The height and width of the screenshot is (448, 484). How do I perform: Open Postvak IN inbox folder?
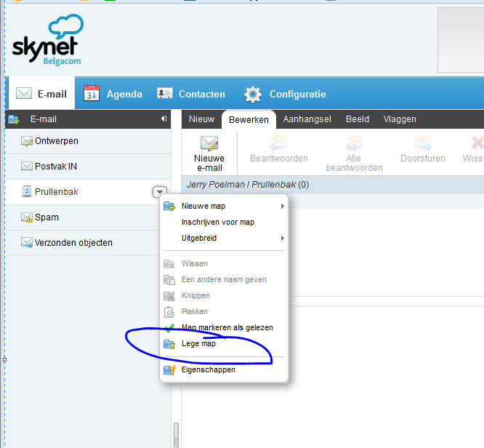tap(55, 167)
